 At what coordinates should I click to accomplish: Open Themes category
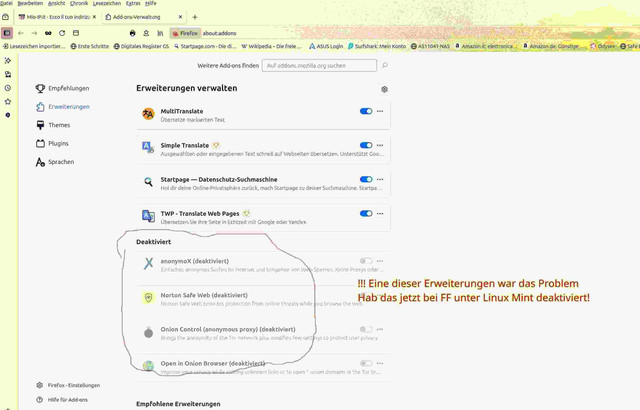tap(53, 125)
